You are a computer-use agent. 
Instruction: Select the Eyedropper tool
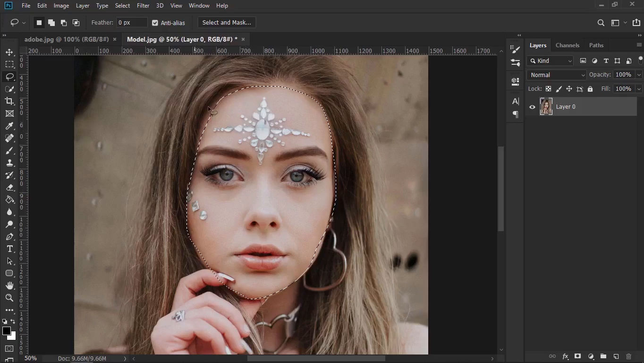click(9, 126)
